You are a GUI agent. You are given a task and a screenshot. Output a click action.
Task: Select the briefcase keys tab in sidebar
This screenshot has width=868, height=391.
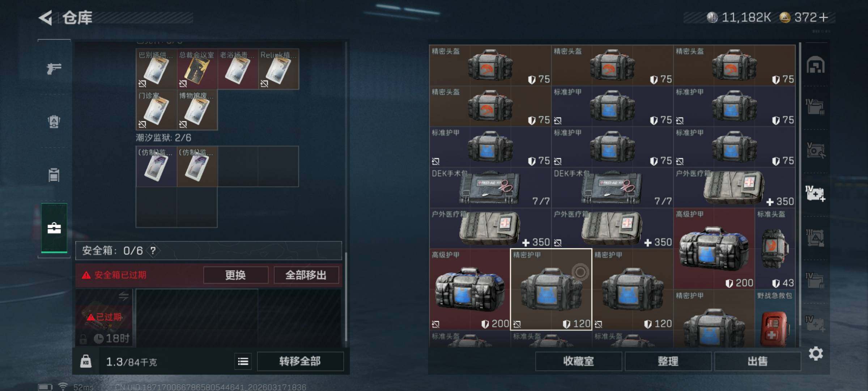[54, 228]
